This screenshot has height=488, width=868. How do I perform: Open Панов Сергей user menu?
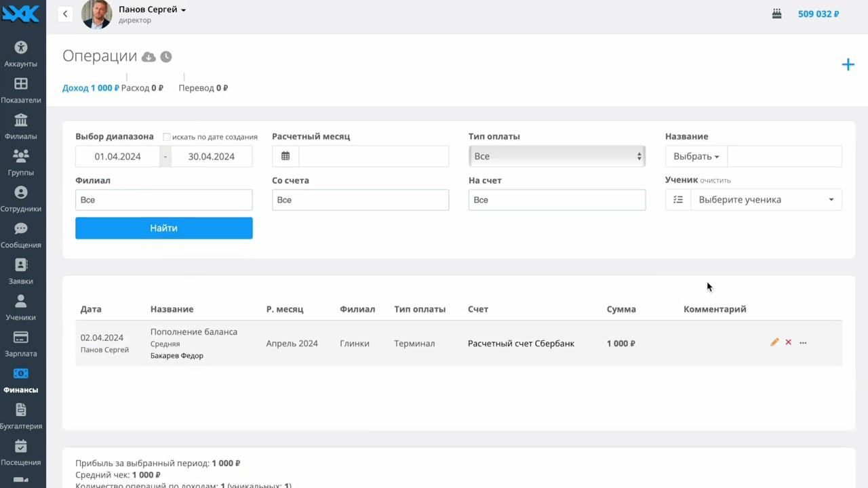pyautogui.click(x=152, y=9)
